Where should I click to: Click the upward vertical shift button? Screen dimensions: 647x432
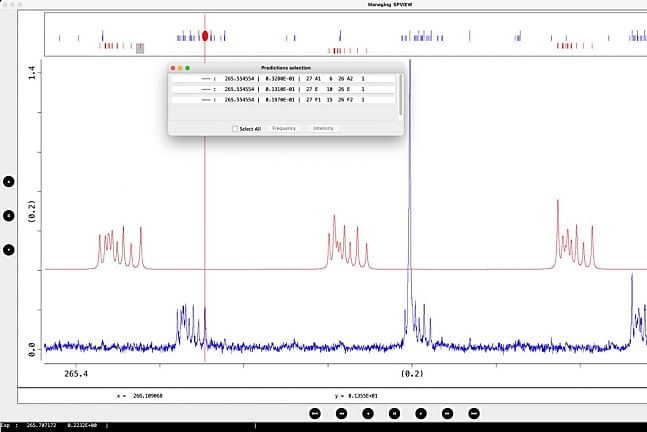(x=9, y=182)
